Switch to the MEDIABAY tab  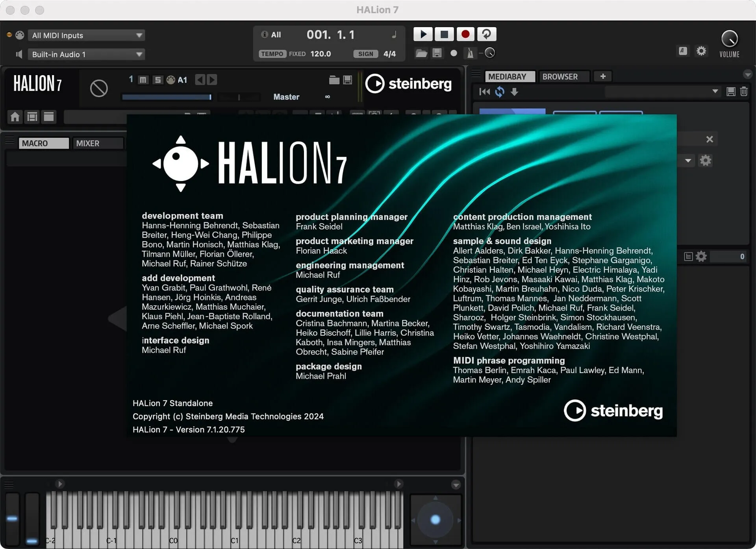pos(510,76)
